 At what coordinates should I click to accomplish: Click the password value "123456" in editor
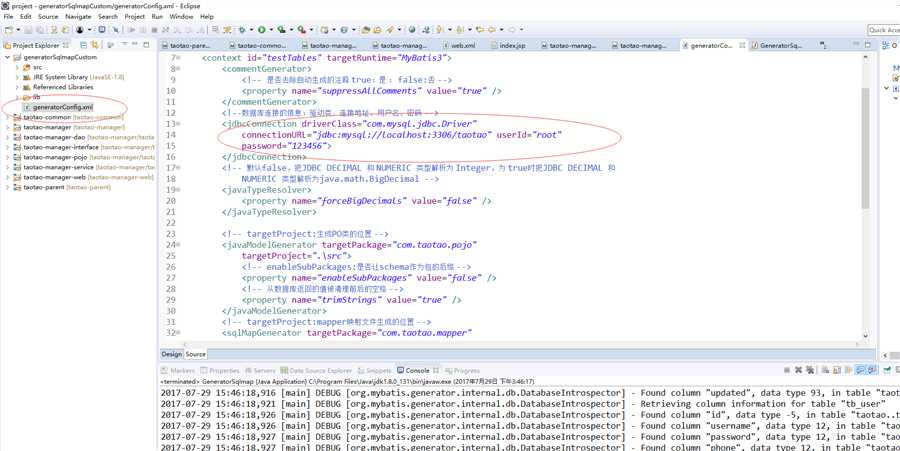click(307, 146)
